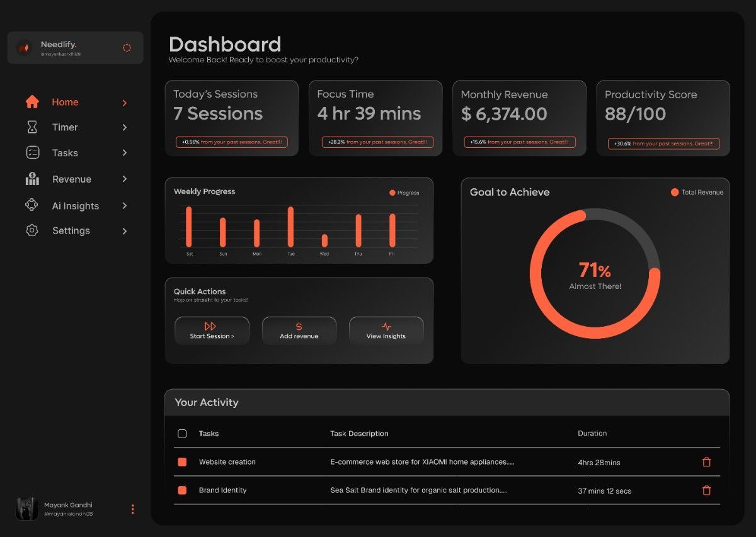The width and height of the screenshot is (756, 537).
Task: Delete the Website creation task row
Action: tap(706, 462)
